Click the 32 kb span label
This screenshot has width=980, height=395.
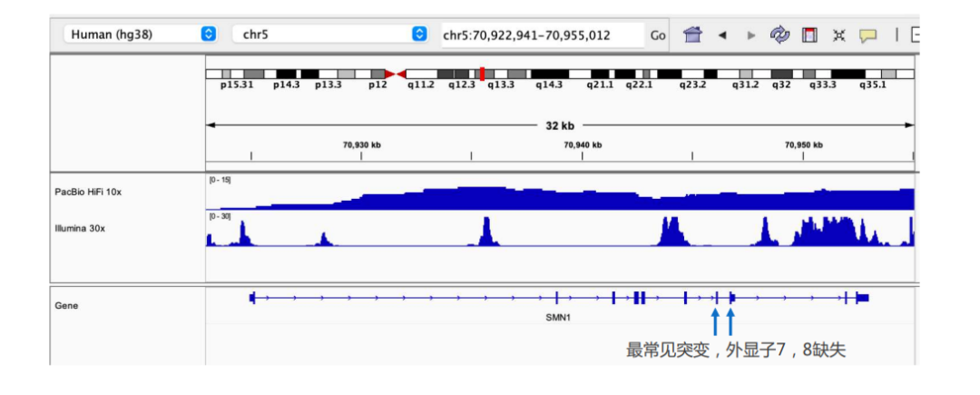pos(559,125)
